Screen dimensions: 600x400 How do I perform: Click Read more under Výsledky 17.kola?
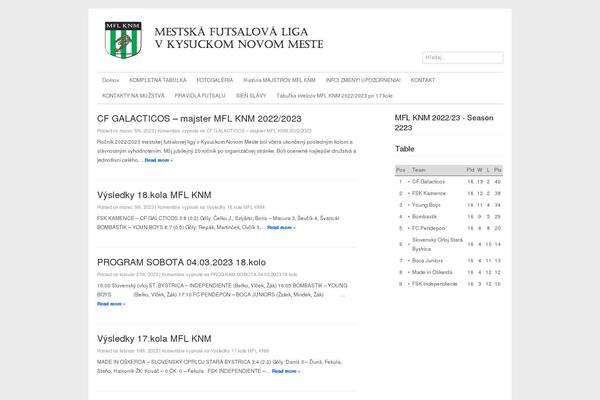[x=286, y=371]
